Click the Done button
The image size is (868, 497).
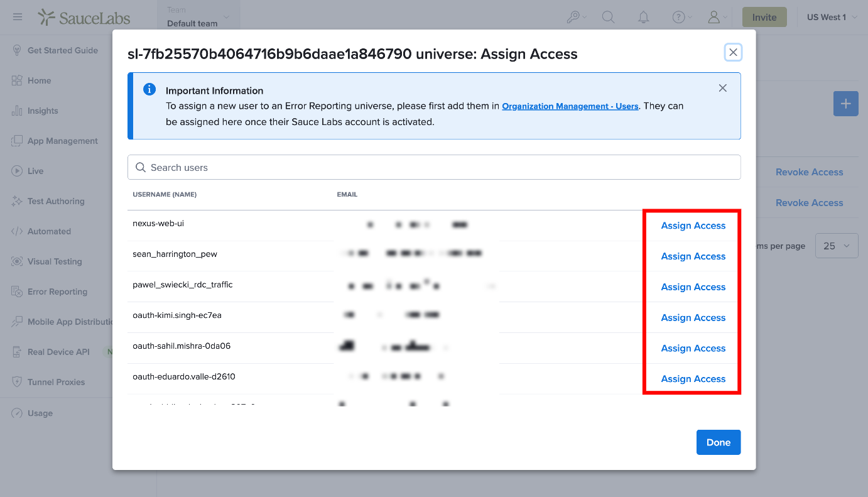(x=719, y=442)
